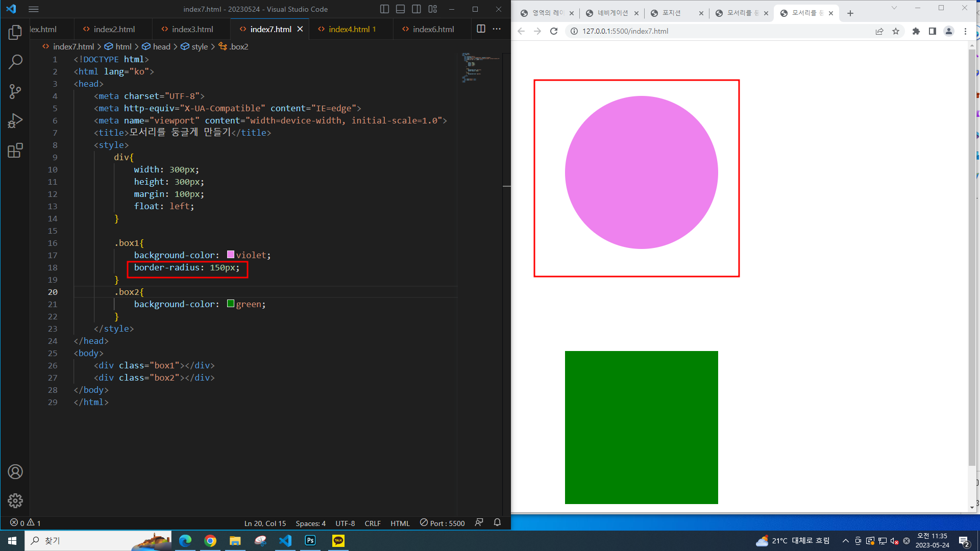Open the Run and Debug view

coord(15,121)
